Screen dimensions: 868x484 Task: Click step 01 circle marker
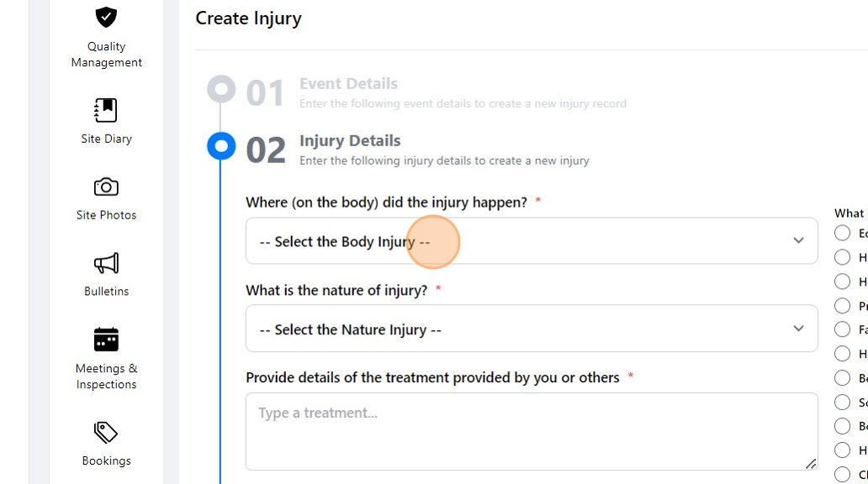point(221,89)
